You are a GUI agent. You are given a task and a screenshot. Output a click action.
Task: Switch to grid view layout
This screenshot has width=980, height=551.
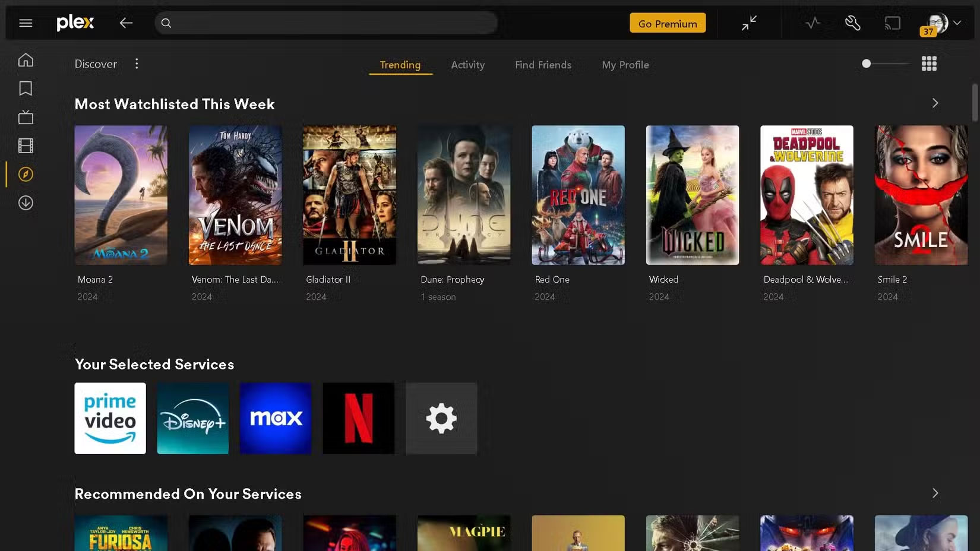pos(930,64)
